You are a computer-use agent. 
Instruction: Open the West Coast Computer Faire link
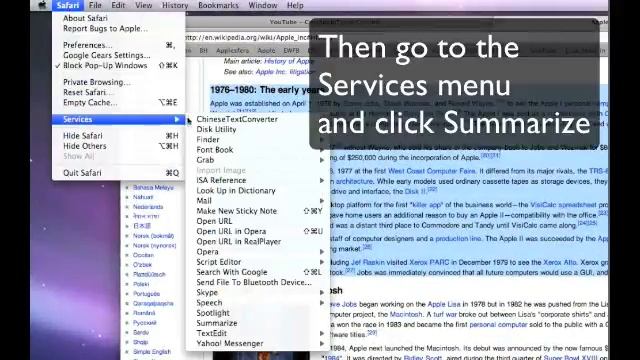pos(432,171)
